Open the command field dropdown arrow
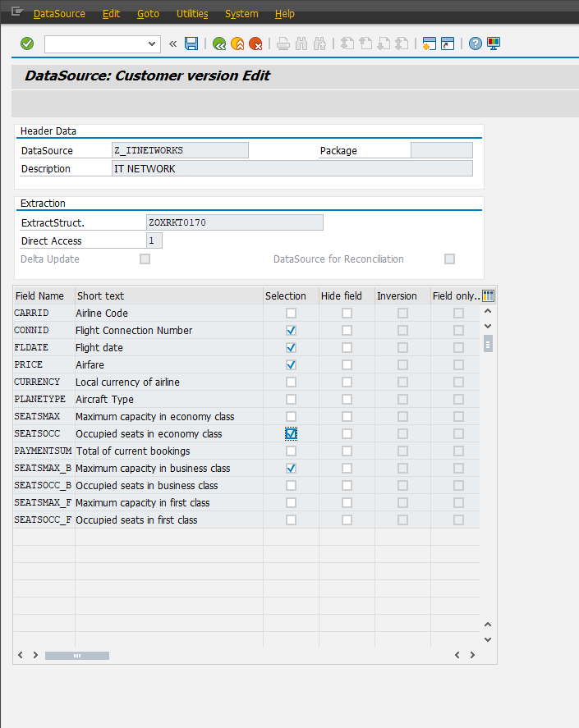579x728 pixels. click(x=152, y=43)
